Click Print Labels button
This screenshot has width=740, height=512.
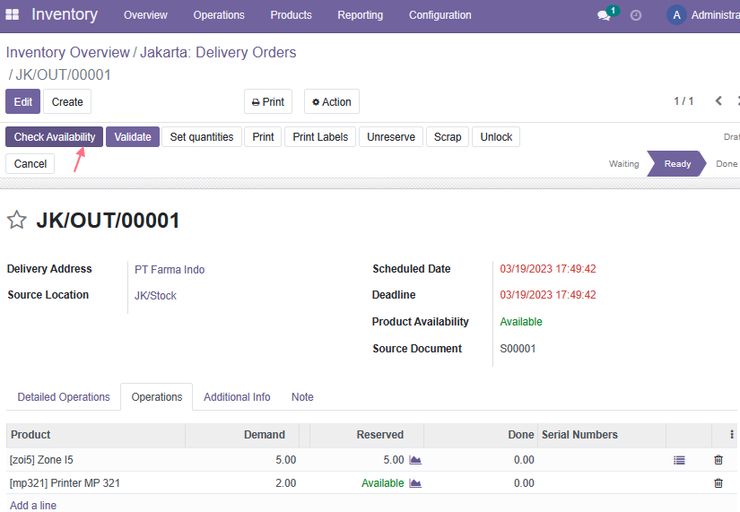(320, 137)
